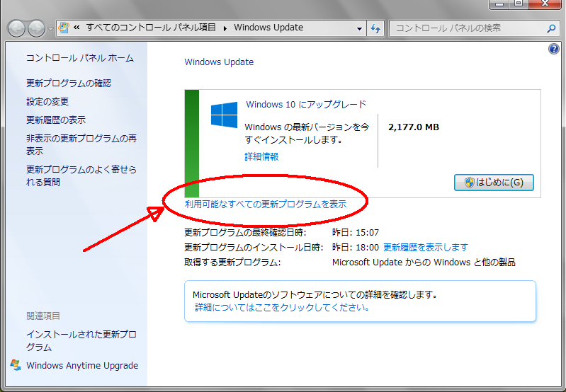Click 昨日: 15:07 last check time

(x=356, y=233)
